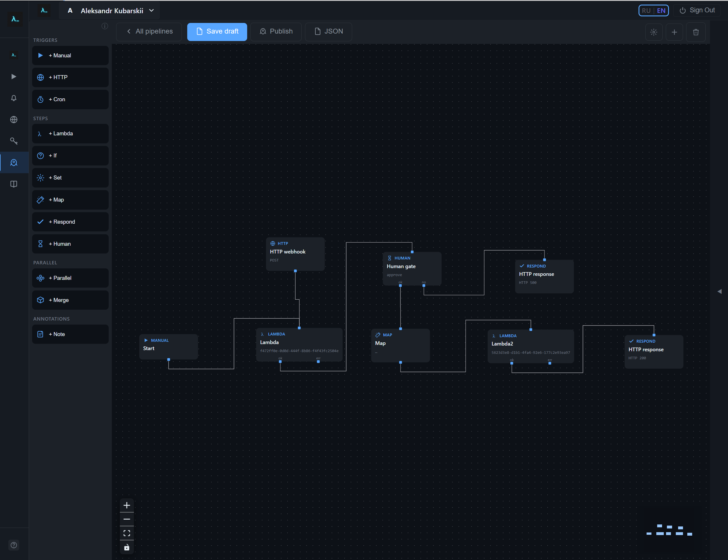Select the Human gate node on the canvas
The image size is (728, 560).
tap(412, 268)
